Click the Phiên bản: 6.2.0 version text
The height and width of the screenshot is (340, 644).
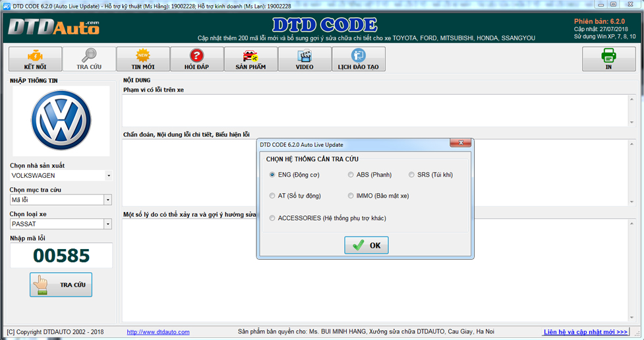[599, 21]
